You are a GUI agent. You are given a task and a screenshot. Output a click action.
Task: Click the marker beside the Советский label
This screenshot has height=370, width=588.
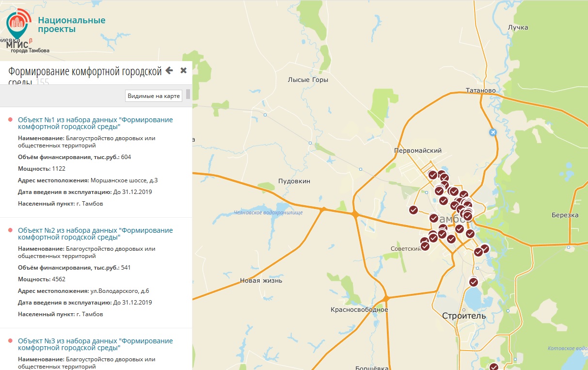click(x=425, y=246)
